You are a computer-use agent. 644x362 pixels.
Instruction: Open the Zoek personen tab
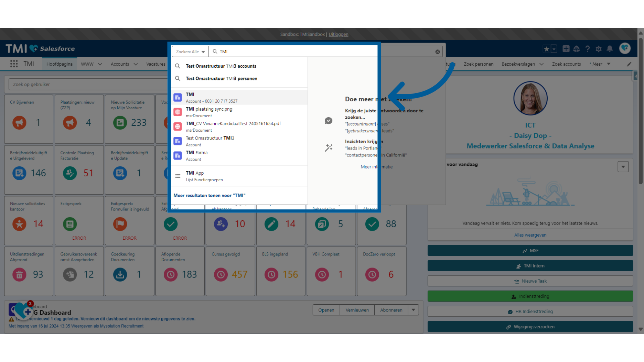478,64
